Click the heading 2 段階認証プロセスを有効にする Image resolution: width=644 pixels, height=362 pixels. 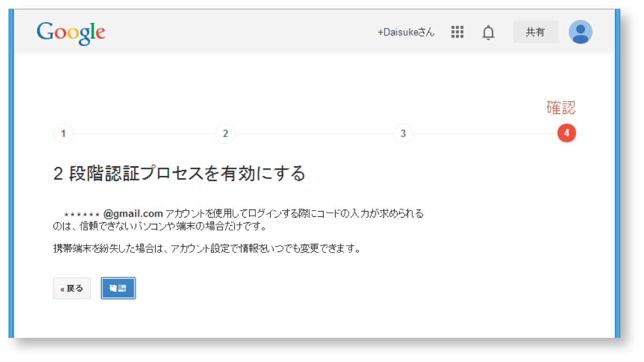click(x=179, y=174)
